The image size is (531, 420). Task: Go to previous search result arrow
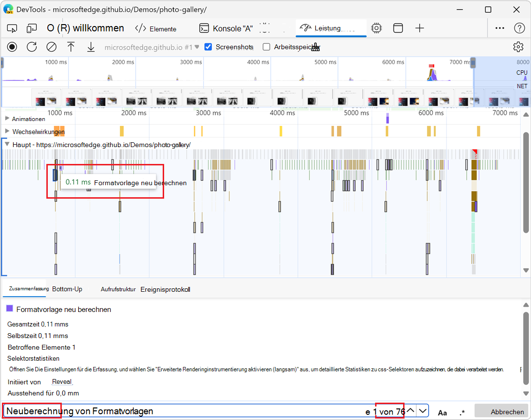pos(410,410)
